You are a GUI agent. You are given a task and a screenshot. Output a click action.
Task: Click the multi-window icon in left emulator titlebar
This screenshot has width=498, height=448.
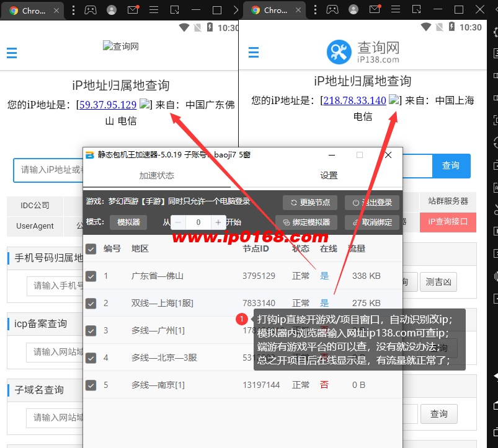[x=175, y=10]
